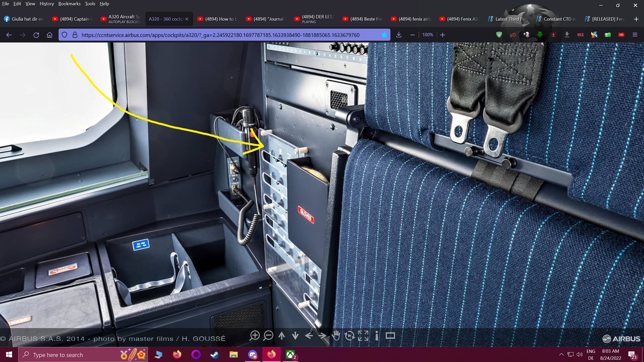
Task: Pan the cockpit view upward
Action: [282, 336]
